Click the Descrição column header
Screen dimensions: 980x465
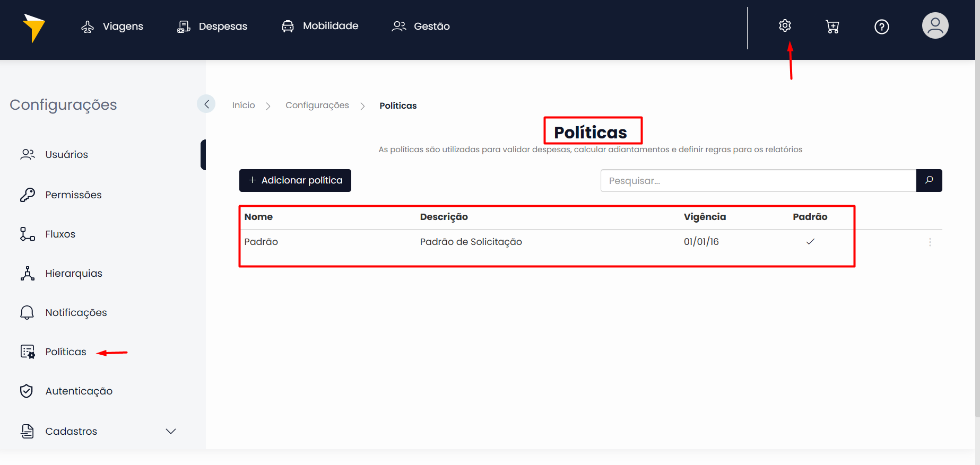point(444,216)
